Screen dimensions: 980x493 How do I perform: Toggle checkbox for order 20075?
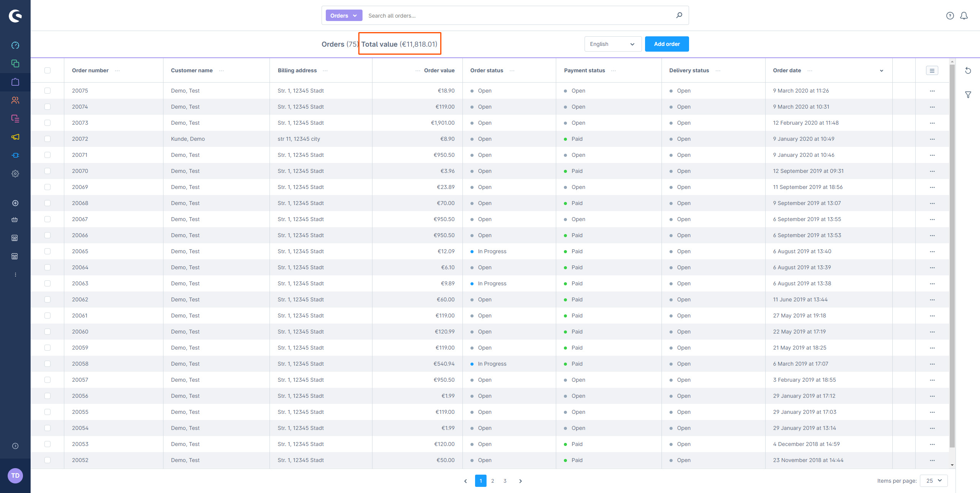click(49, 90)
